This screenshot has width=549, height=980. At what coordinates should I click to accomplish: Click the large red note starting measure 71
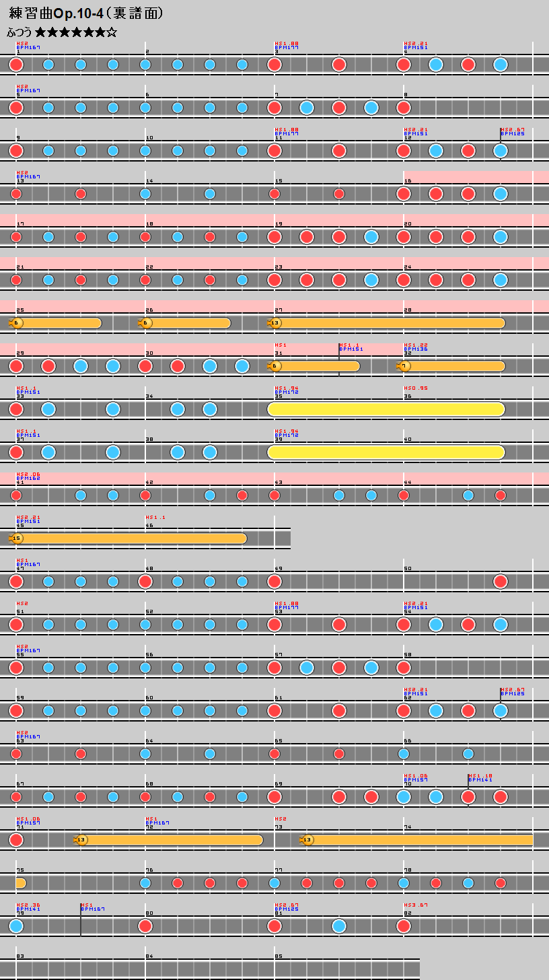(16, 840)
